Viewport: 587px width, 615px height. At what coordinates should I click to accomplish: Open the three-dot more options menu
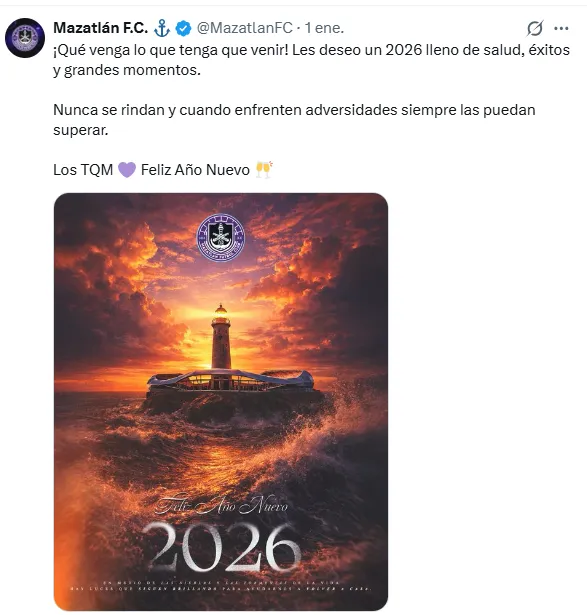[x=561, y=28]
